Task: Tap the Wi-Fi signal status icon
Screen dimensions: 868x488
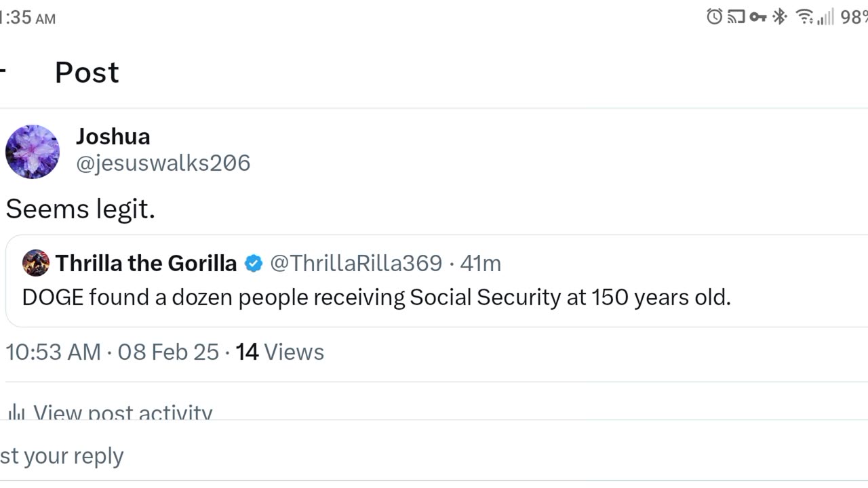Action: [x=804, y=17]
